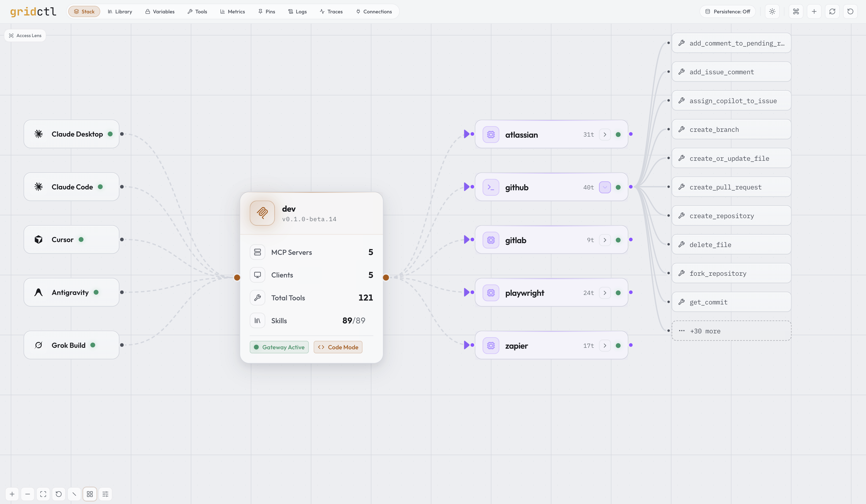Click the single-arrow reset icon in header
Viewport: 866px width, 504px height.
[850, 12]
